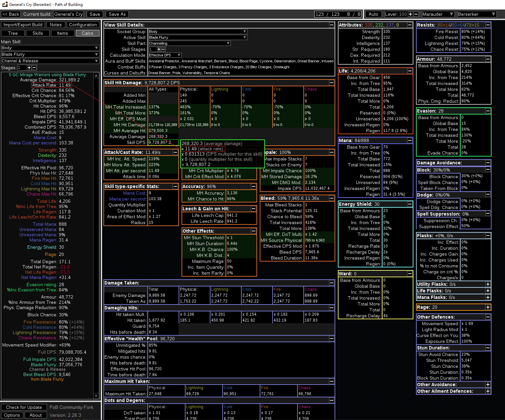Open the Notes tab

pos(56,25)
